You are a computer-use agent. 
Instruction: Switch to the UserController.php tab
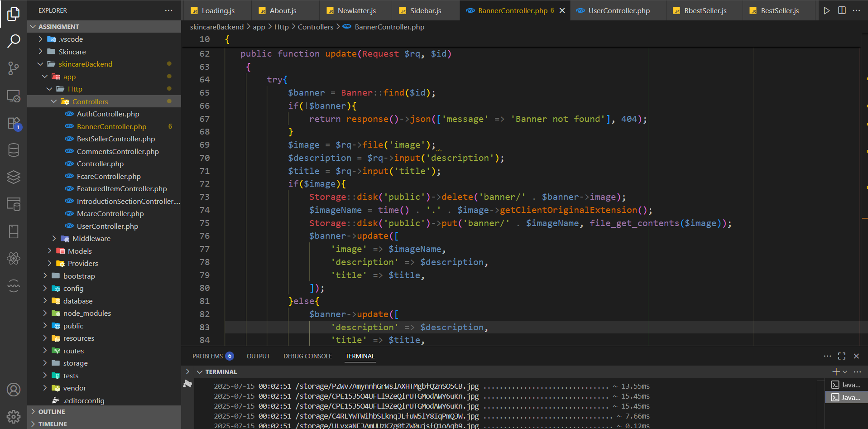pyautogui.click(x=618, y=10)
